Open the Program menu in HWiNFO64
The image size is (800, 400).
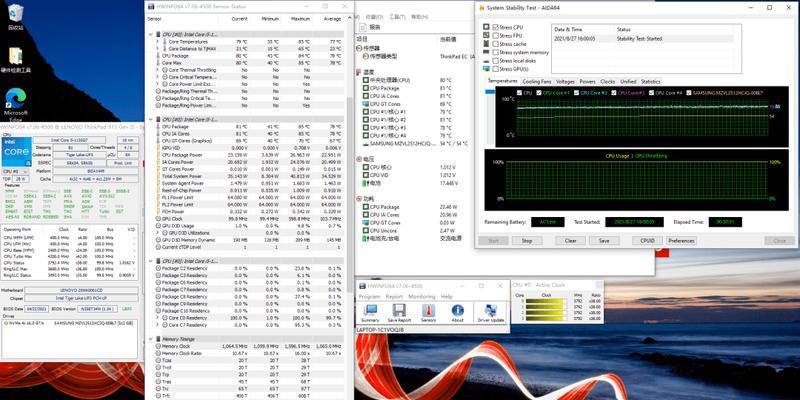(x=369, y=296)
